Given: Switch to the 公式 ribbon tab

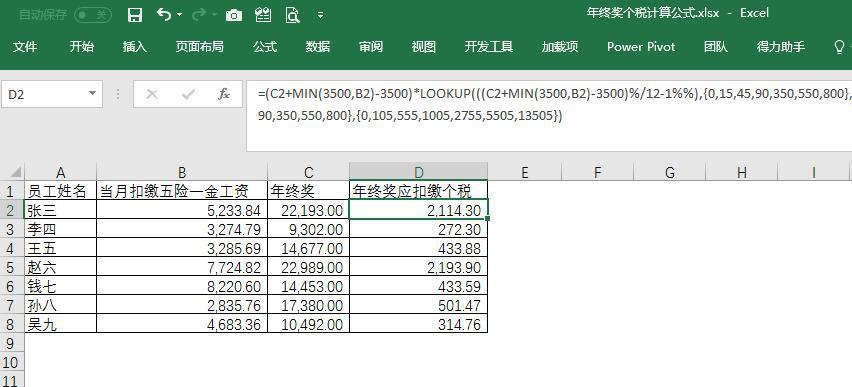Looking at the screenshot, I should (265, 47).
